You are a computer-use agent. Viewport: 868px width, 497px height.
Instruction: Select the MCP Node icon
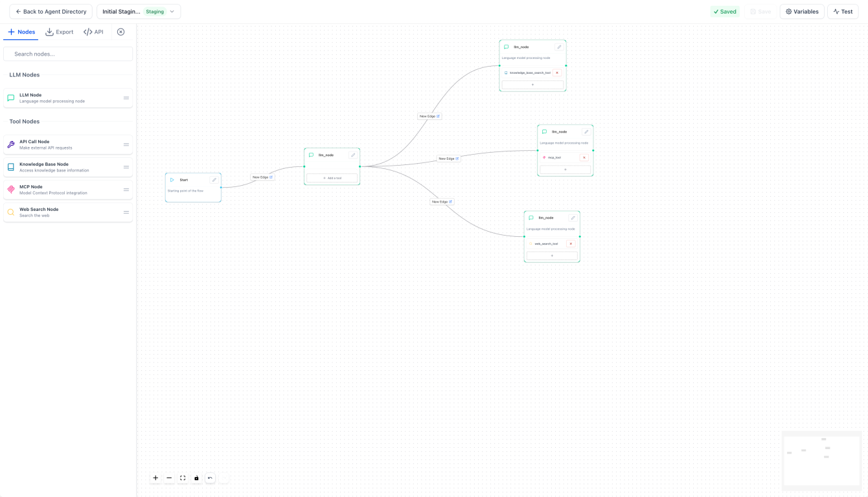pyautogui.click(x=10, y=190)
